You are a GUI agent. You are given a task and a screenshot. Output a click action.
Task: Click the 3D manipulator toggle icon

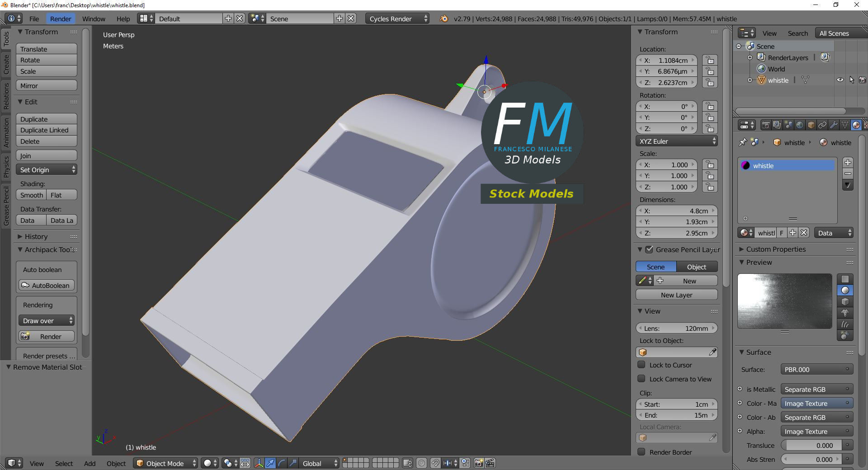point(259,463)
